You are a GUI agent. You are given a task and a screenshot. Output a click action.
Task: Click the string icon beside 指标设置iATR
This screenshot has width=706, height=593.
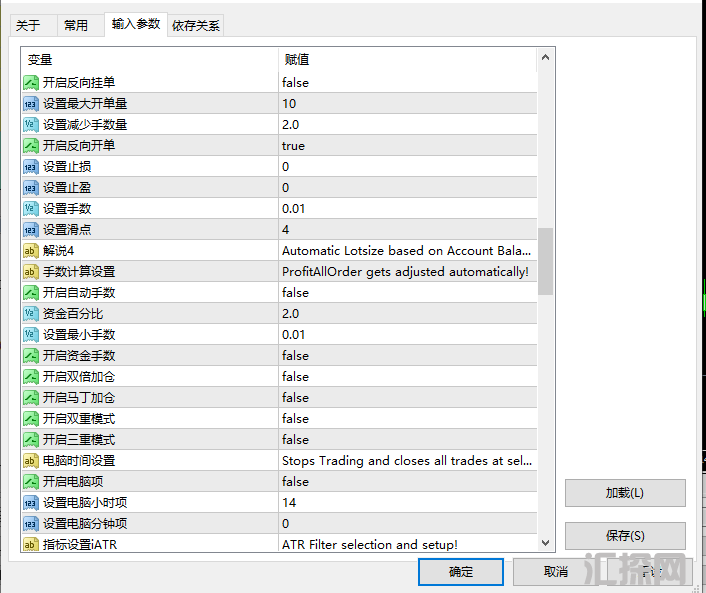click(31, 544)
